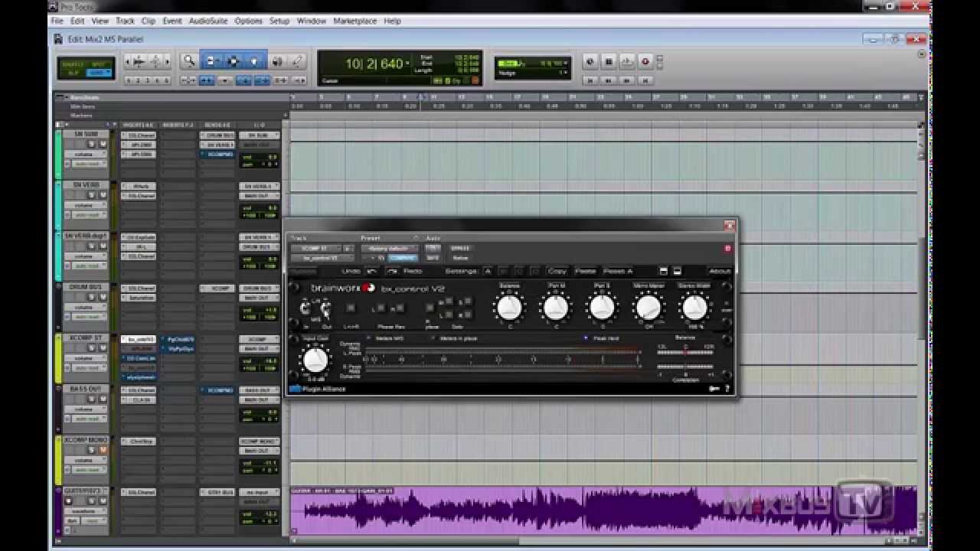The image size is (980, 551).
Task: Click the red target button in plugin header
Action: (x=727, y=248)
